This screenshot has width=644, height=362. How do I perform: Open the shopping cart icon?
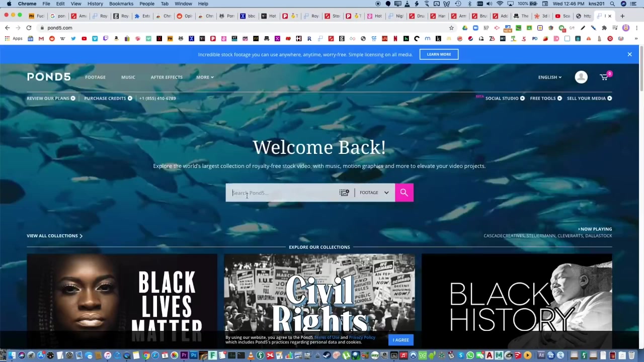tap(604, 77)
